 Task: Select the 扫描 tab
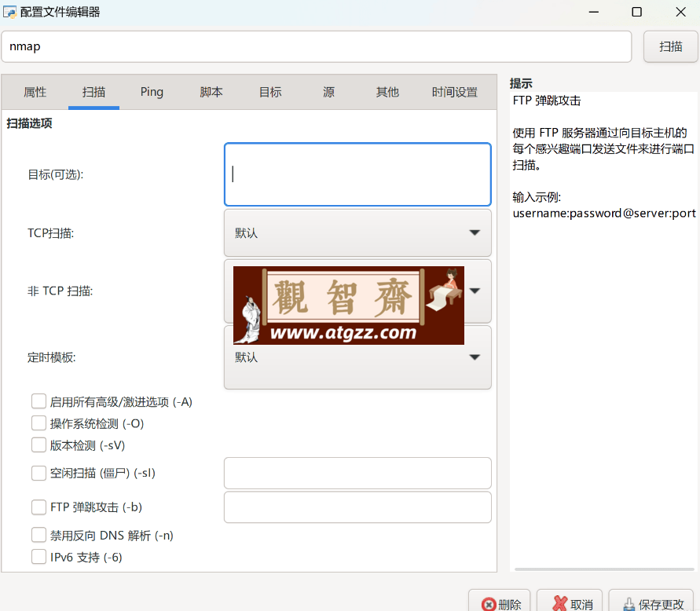pyautogui.click(x=93, y=92)
